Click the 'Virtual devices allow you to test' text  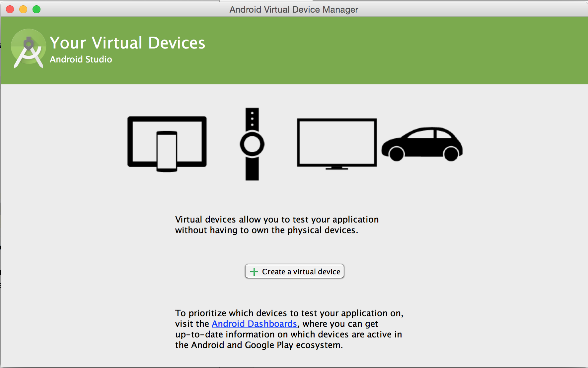277,225
